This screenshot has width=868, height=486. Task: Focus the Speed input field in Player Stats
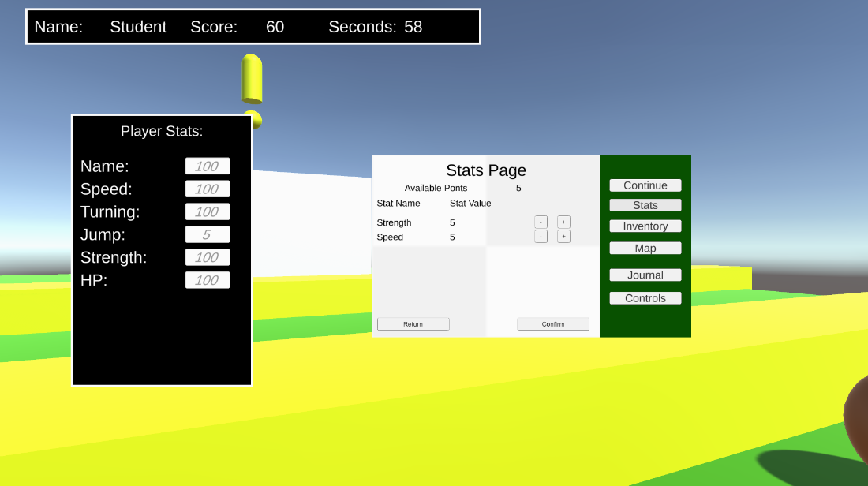coord(208,189)
